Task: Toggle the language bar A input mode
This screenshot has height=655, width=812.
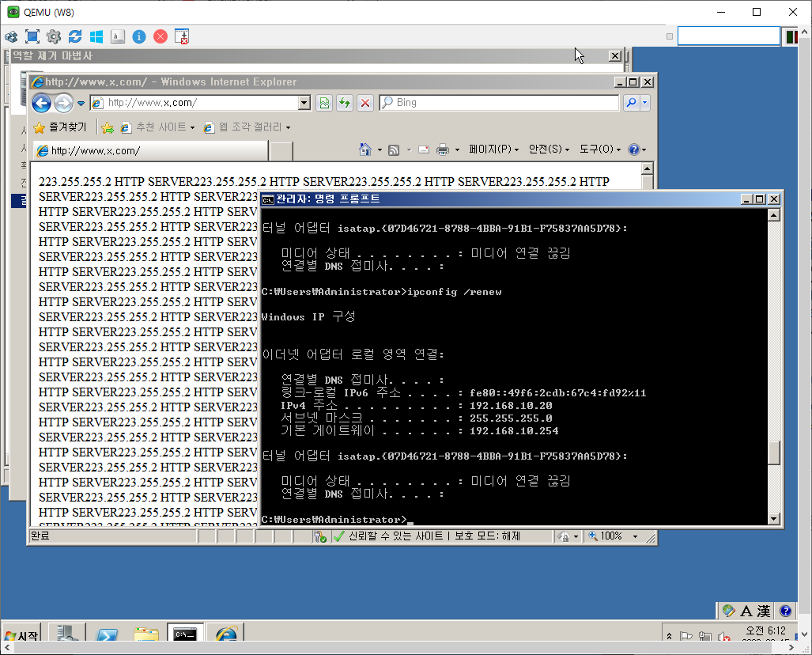Action: pyautogui.click(x=746, y=611)
